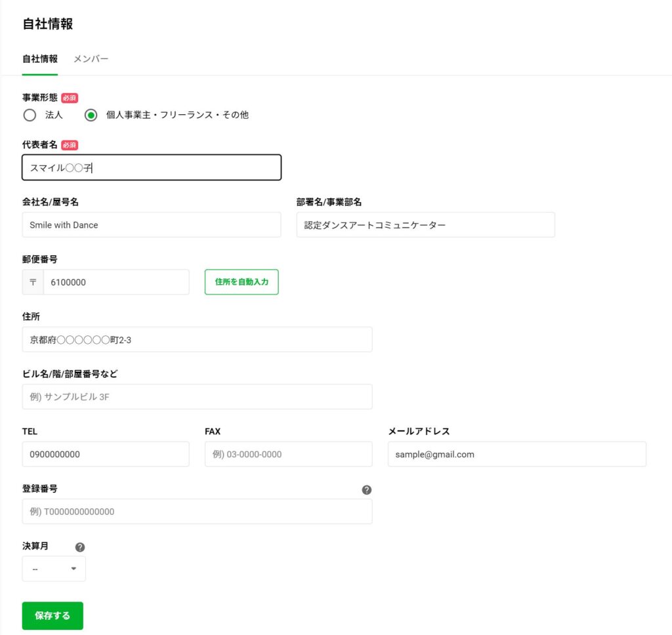This screenshot has width=672, height=635.
Task: Click the help icon next to 決算月
Action: pos(80,547)
